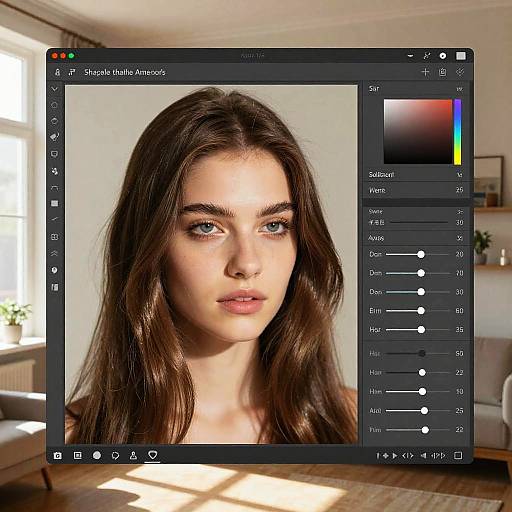Click the 'Don' slider handle valued 30
This screenshot has height=512, width=512.
(x=421, y=292)
